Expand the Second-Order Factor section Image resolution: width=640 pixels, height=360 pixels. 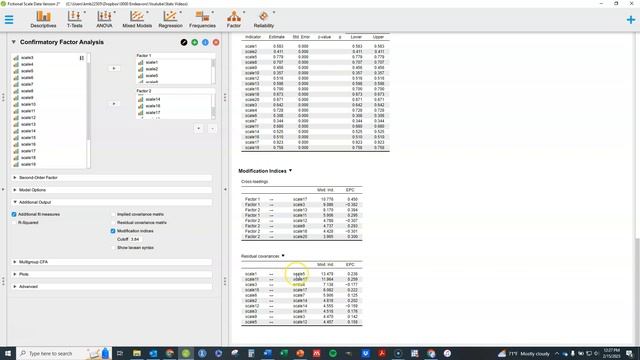[x=112, y=178]
